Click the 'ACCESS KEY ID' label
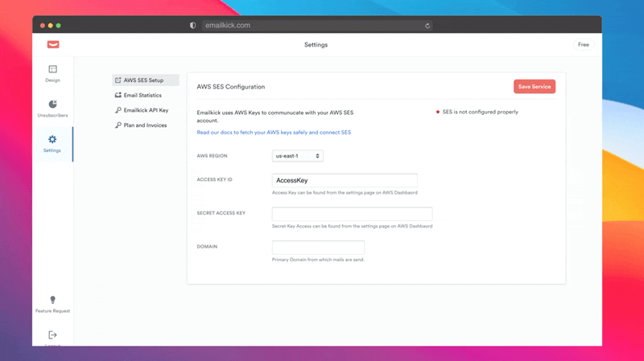The height and width of the screenshot is (361, 644). click(x=214, y=179)
